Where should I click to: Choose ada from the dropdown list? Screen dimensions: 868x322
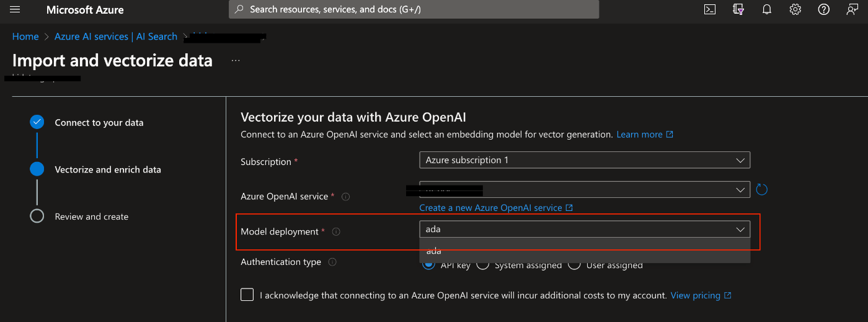pos(585,251)
